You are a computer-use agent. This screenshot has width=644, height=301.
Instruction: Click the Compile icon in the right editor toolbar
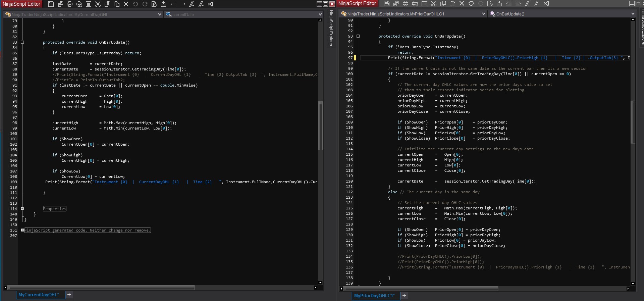point(499,3)
